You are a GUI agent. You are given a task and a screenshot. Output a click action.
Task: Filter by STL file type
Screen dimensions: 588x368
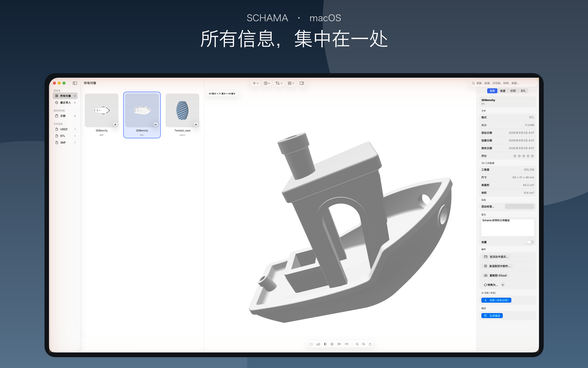click(x=65, y=136)
